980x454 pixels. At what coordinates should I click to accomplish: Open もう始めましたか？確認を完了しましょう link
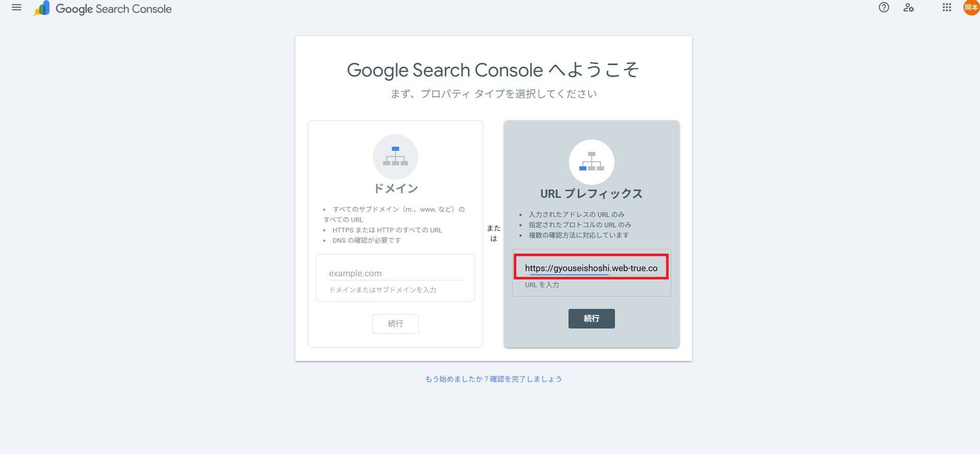coord(494,379)
